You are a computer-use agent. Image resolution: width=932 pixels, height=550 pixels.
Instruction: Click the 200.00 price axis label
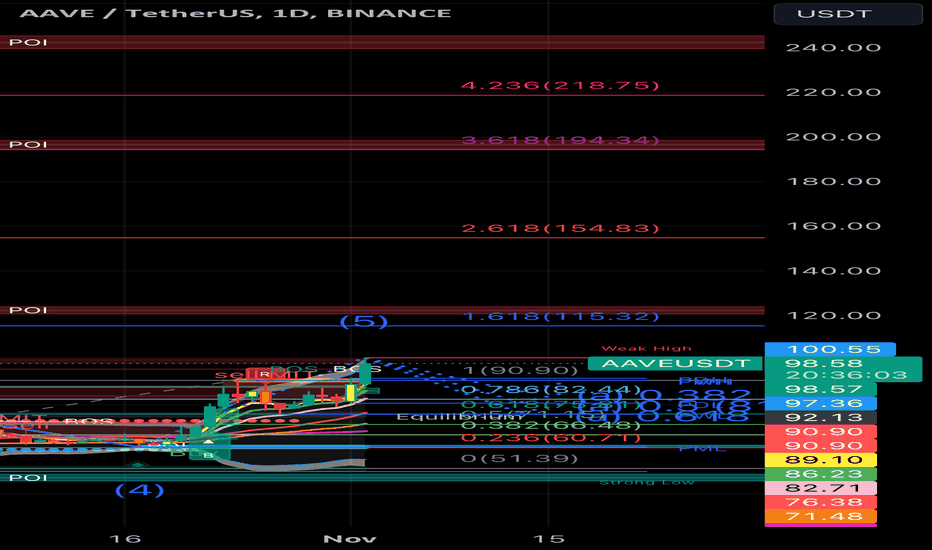833,137
